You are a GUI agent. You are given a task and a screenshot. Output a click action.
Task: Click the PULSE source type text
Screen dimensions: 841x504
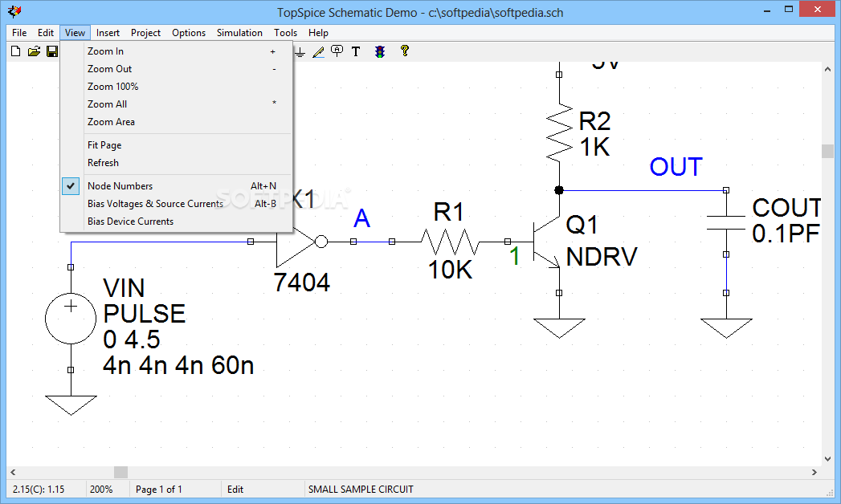tap(145, 314)
